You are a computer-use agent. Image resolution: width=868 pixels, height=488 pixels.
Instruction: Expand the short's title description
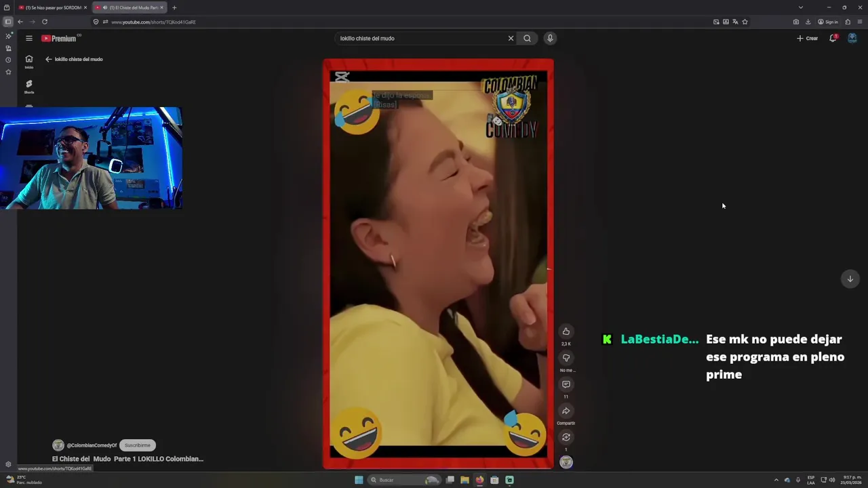pos(127,459)
